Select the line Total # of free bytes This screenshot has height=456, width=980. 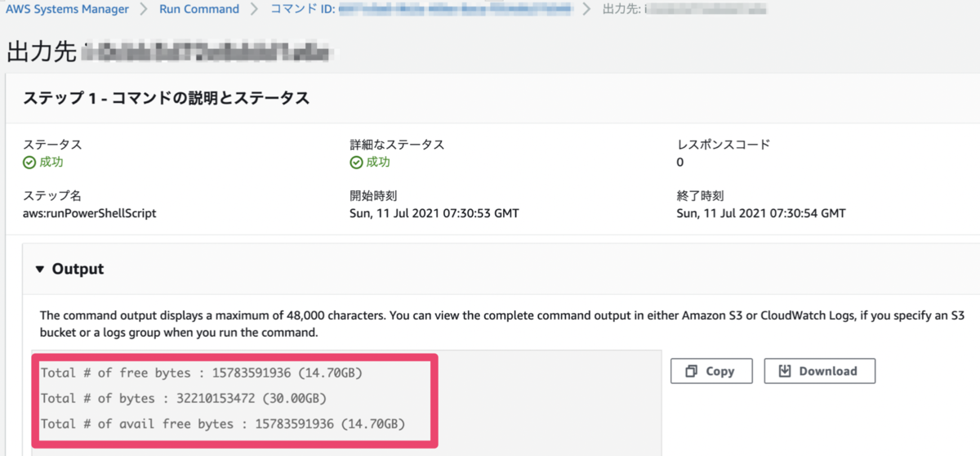click(202, 373)
